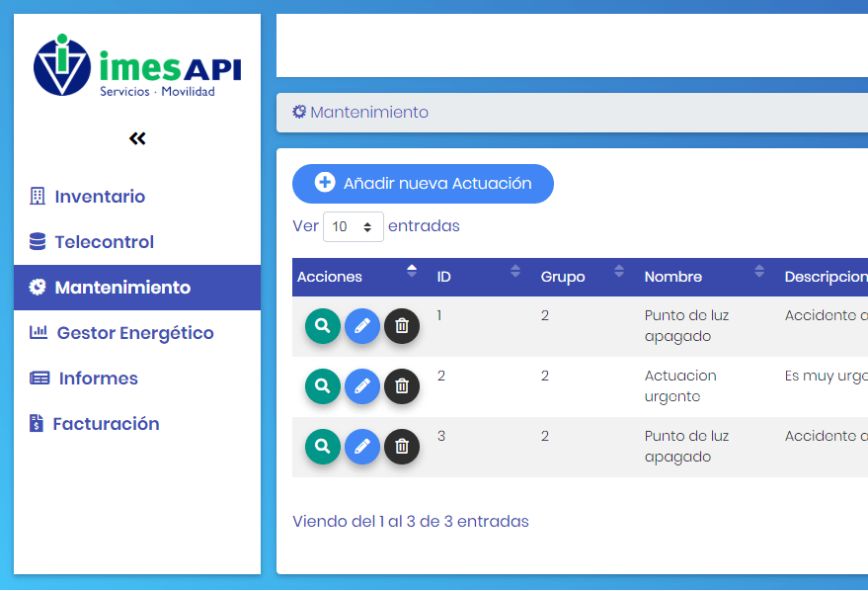Collapse the sidebar with the double-chevron icon
The width and height of the screenshot is (868, 591).
(x=137, y=138)
